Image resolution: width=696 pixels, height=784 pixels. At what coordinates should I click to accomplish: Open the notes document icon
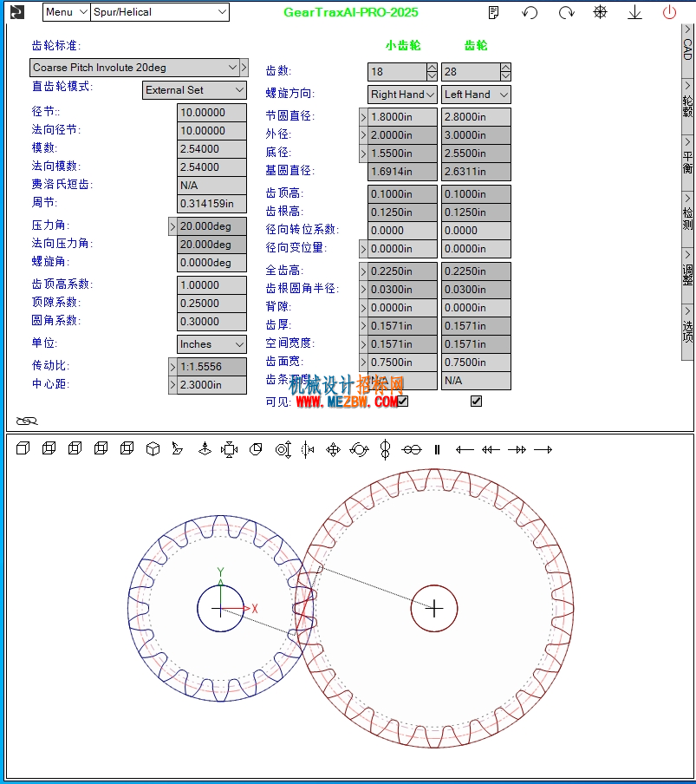[x=494, y=12]
